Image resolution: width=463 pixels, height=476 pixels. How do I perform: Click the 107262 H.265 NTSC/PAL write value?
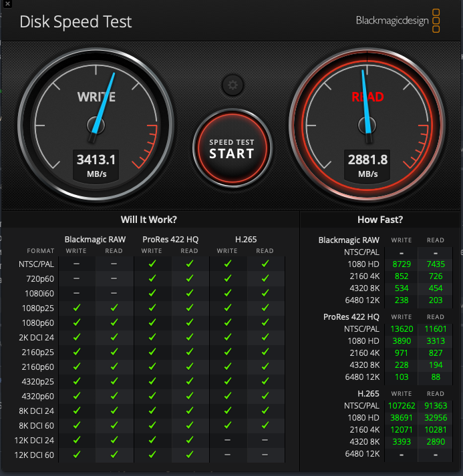pyautogui.click(x=402, y=406)
